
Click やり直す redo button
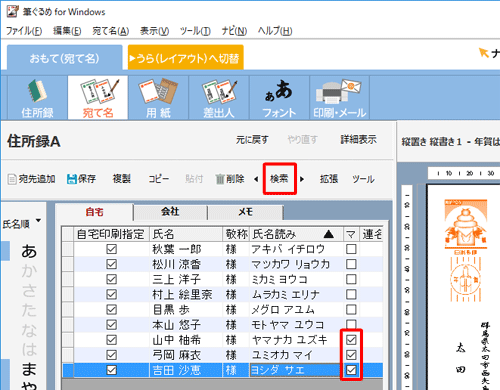pyautogui.click(x=302, y=140)
